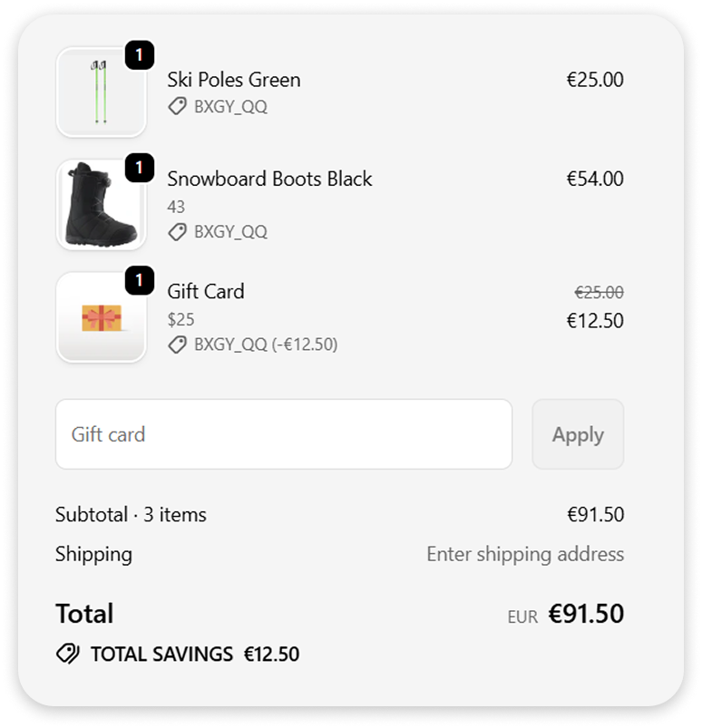Click the crossed-out €25.00 gift card price

[599, 292]
